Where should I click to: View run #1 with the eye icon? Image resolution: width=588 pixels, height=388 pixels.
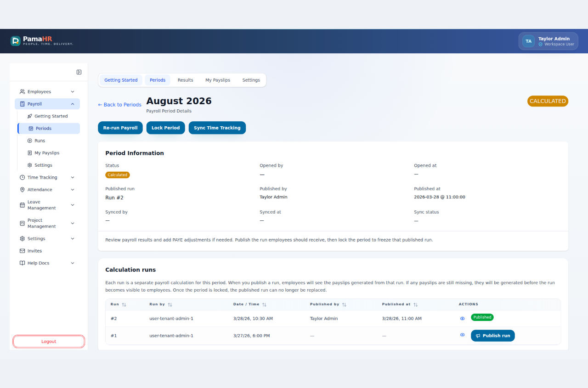tap(463, 335)
